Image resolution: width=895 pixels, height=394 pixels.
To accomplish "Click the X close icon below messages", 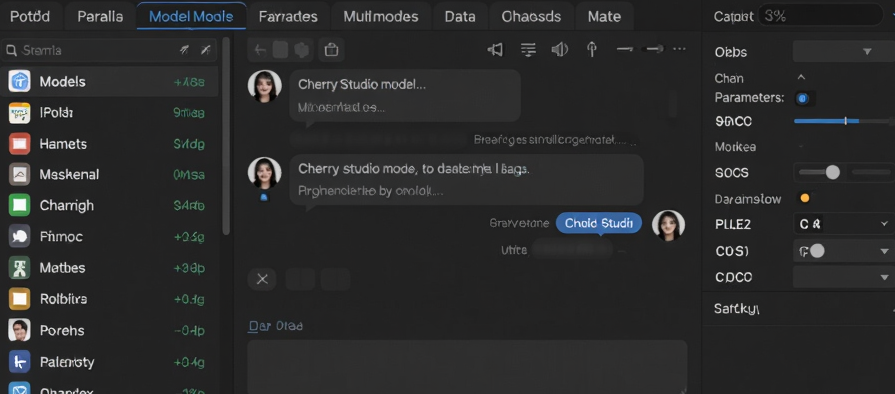I will (x=263, y=279).
